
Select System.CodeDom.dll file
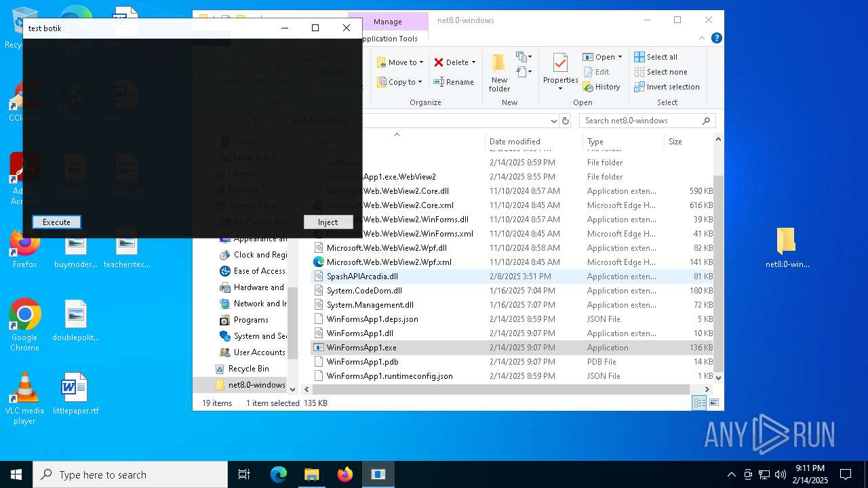pyautogui.click(x=513, y=291)
